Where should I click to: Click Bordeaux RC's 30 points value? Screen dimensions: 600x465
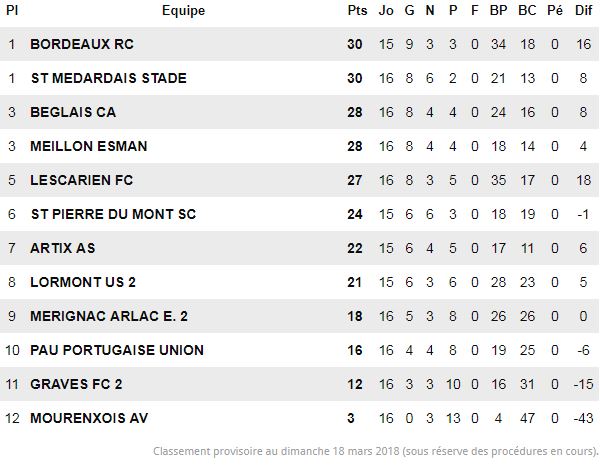click(x=355, y=44)
